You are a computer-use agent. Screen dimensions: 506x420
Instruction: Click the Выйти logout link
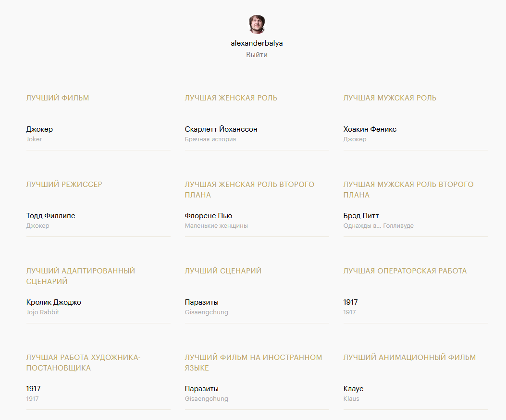[257, 55]
